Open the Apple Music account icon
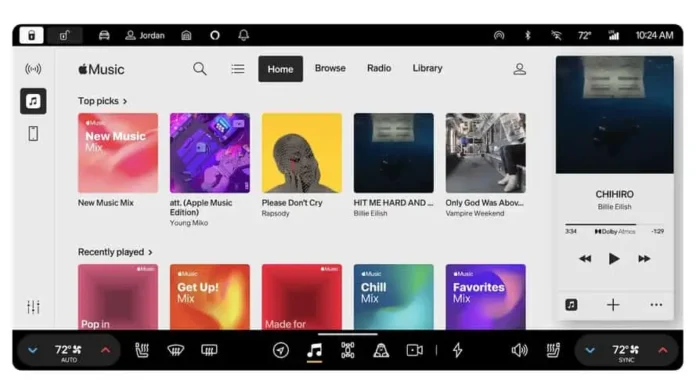The image size is (696, 391). (x=520, y=69)
